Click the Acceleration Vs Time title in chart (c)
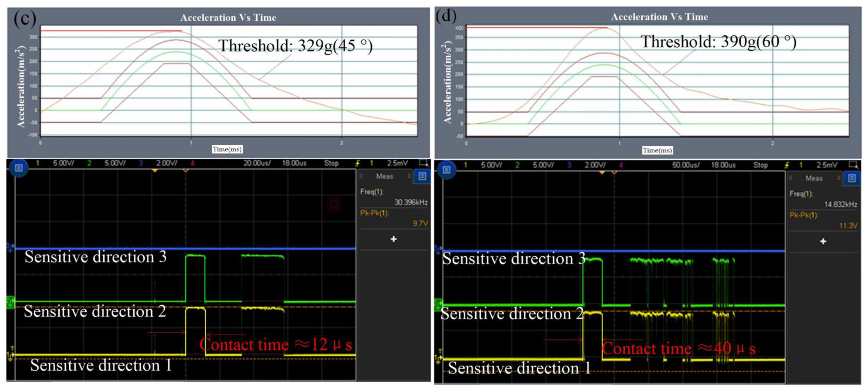The image size is (868, 391). [228, 17]
